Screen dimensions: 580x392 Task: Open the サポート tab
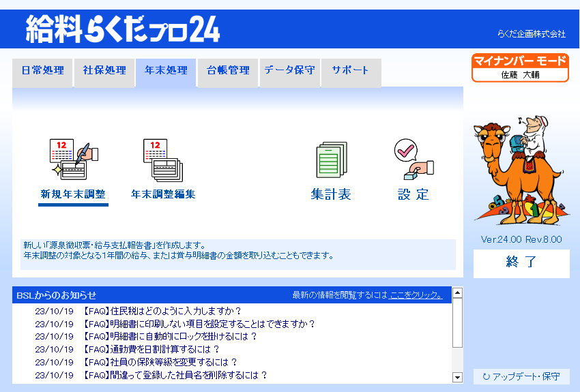tap(351, 72)
